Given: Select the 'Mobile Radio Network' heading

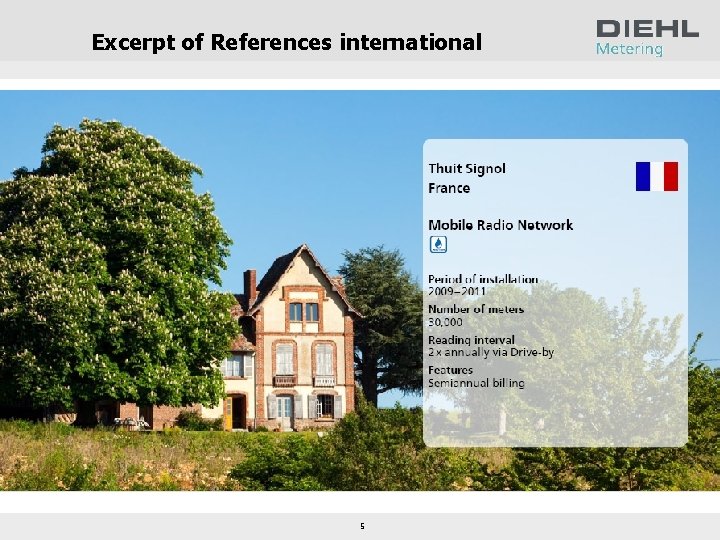Looking at the screenshot, I should (501, 225).
